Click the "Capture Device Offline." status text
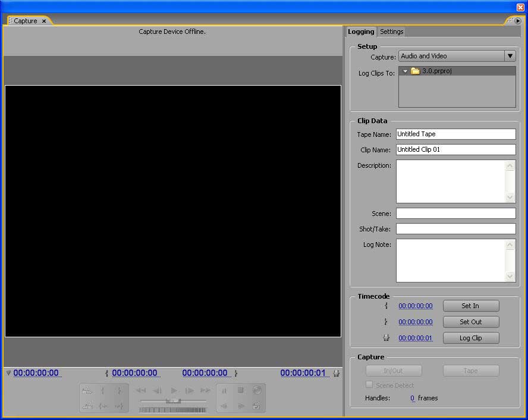The image size is (528, 420). (x=172, y=32)
